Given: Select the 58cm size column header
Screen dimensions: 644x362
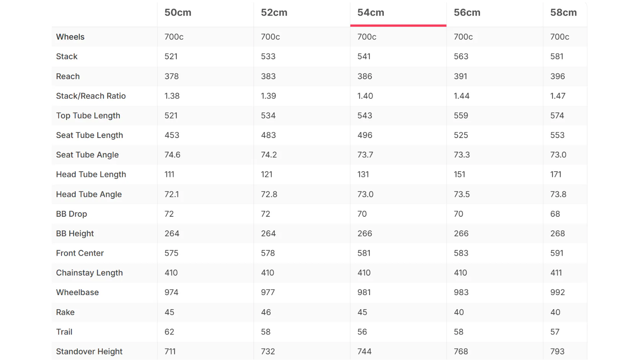Looking at the screenshot, I should (x=563, y=13).
